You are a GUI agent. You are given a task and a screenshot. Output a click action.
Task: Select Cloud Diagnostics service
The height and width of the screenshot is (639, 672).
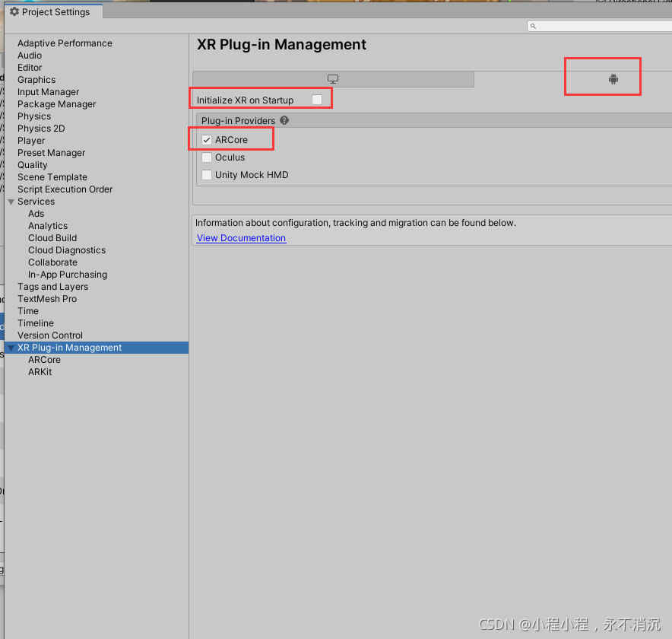(67, 250)
